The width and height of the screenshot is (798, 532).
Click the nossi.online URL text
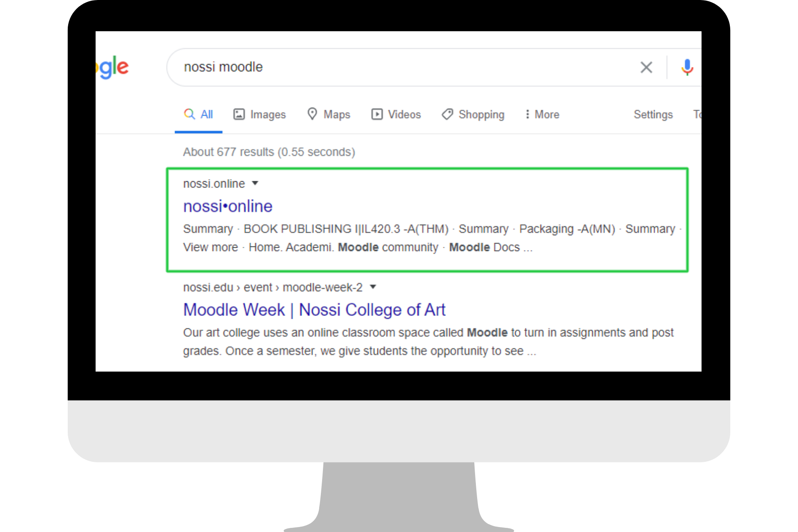[x=214, y=184]
